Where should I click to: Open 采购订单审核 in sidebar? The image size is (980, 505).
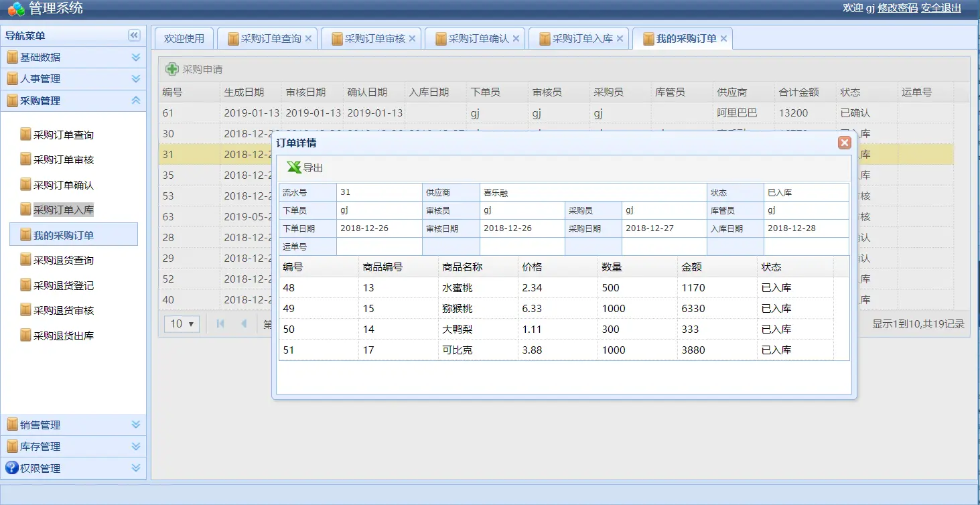[64, 159]
